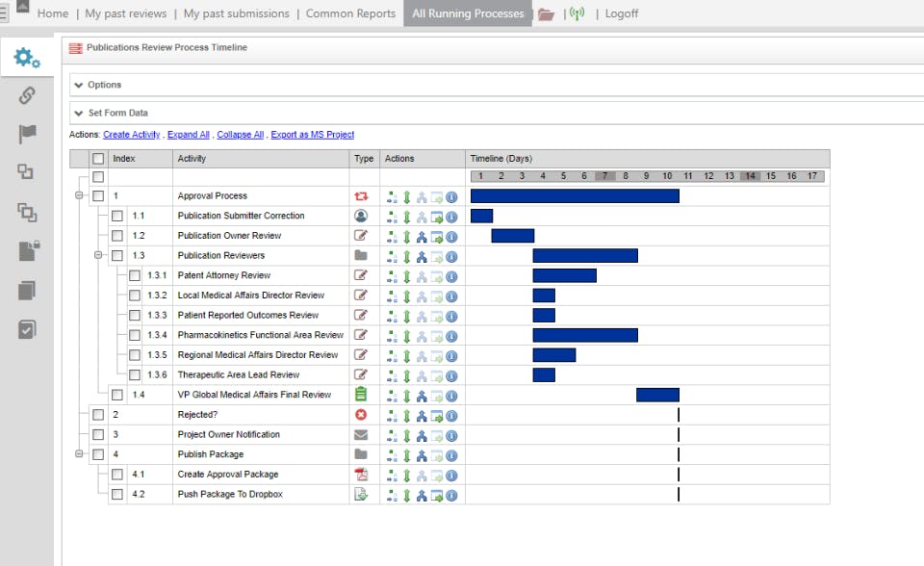Image resolution: width=924 pixels, height=566 pixels.
Task: Click the PDF type icon for Create Approval Package
Action: click(x=361, y=475)
